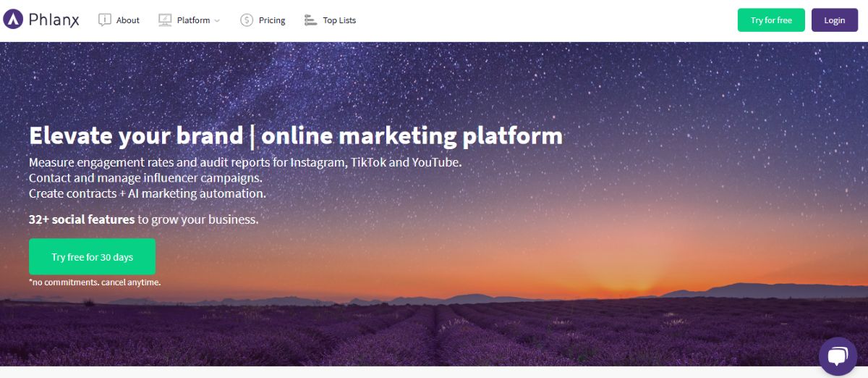Open the Top Lists menu link
This screenshot has width=868, height=378.
339,20
